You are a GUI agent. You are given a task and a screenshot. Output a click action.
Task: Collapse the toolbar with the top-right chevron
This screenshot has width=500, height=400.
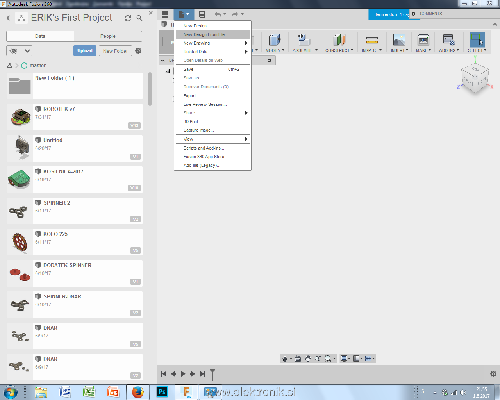[495, 24]
